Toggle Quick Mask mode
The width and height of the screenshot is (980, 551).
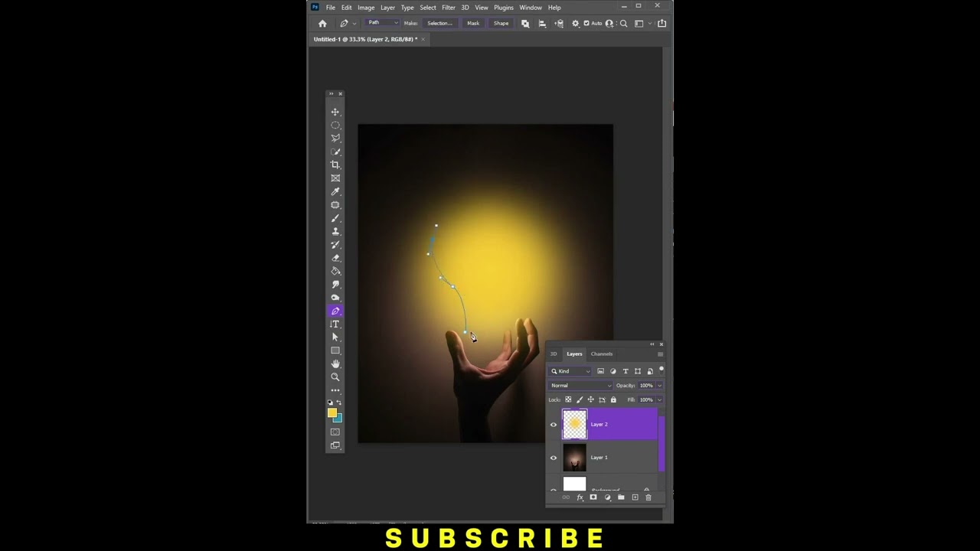point(335,432)
